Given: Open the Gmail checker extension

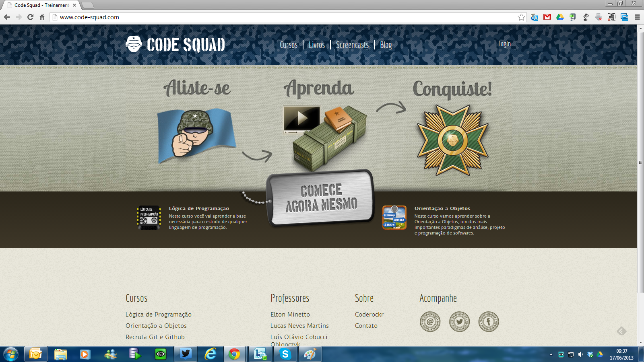Looking at the screenshot, I should (547, 17).
